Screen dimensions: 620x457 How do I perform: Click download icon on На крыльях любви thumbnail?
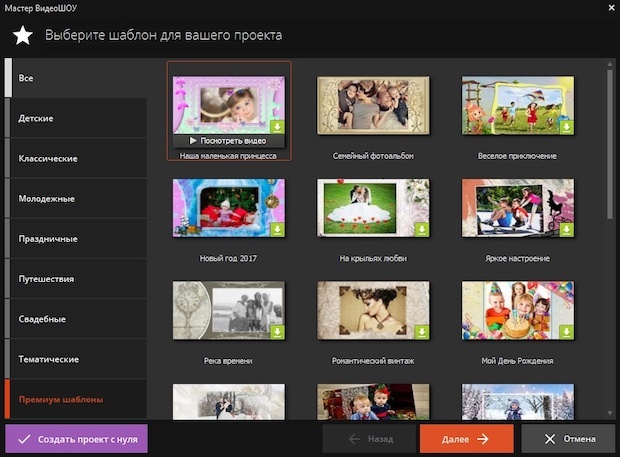(422, 230)
